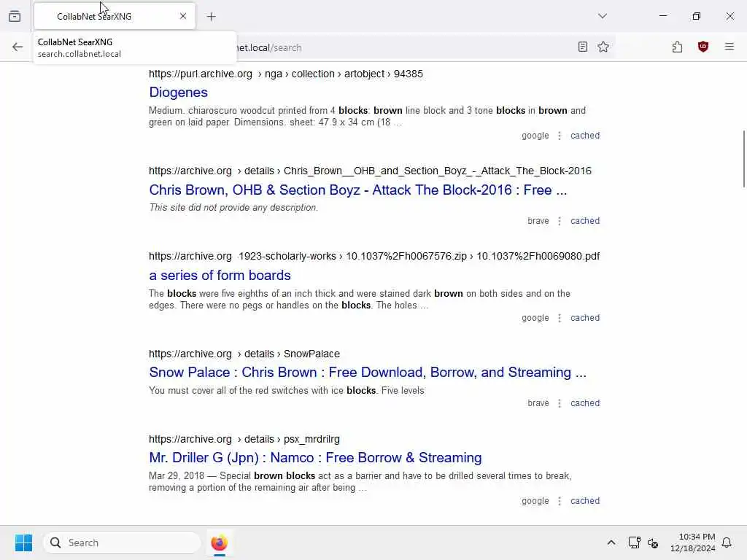Click 'brave' engine label under Snow Palace
The image size is (747, 560).
[538, 403]
